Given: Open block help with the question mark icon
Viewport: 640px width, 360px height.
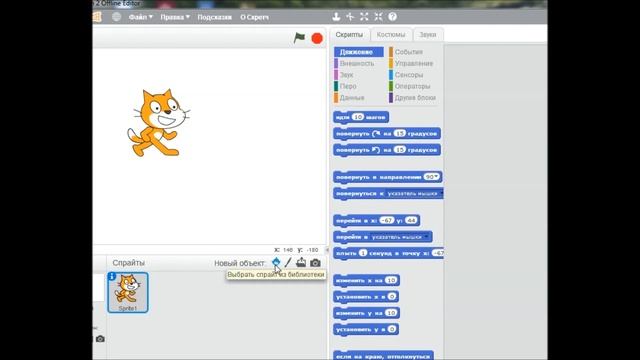Looking at the screenshot, I should point(393,17).
